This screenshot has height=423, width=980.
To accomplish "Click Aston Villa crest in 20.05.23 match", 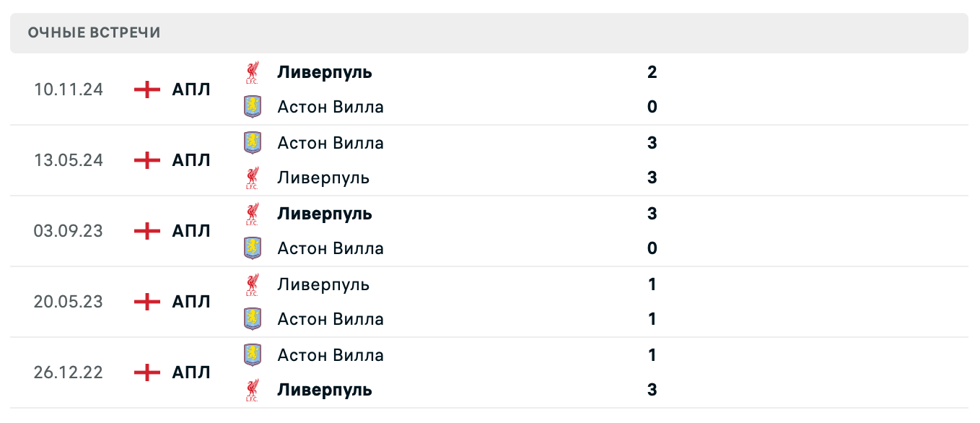I will tap(252, 319).
